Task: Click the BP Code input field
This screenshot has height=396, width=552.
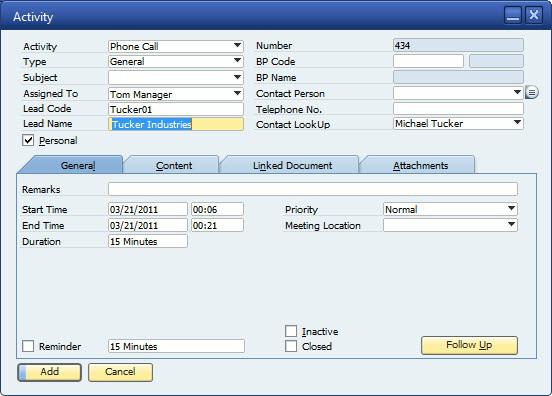Action: coord(428,61)
